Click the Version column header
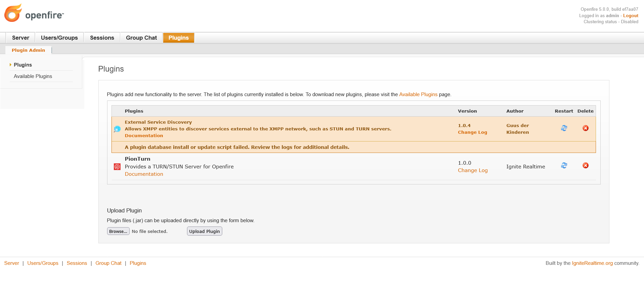 467,111
